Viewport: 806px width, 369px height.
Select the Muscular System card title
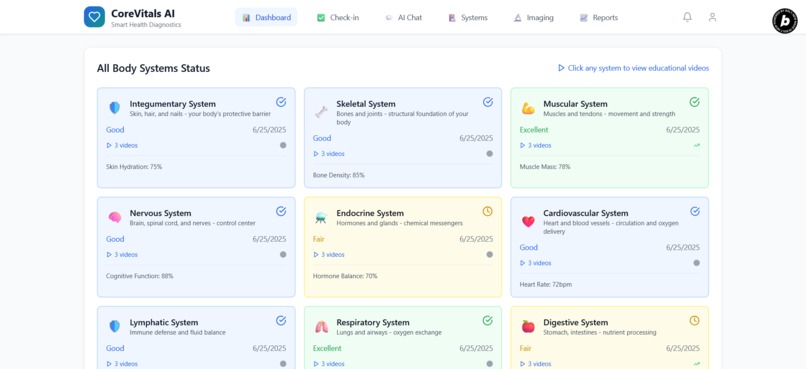coord(575,104)
